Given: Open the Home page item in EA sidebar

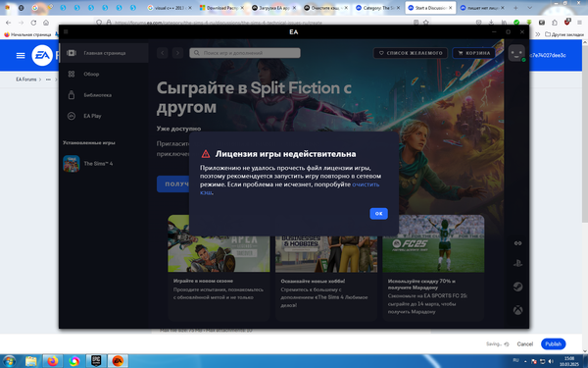Looking at the screenshot, I should pos(104,53).
